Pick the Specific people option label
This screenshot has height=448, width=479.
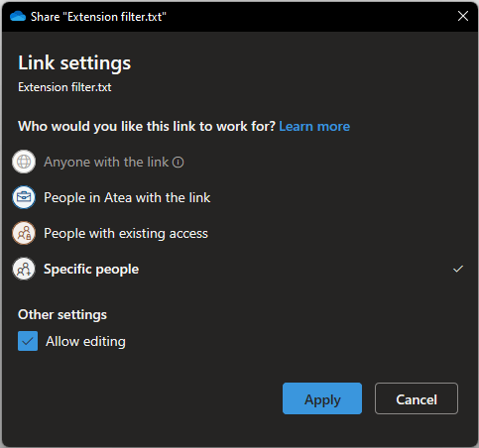[x=91, y=269]
